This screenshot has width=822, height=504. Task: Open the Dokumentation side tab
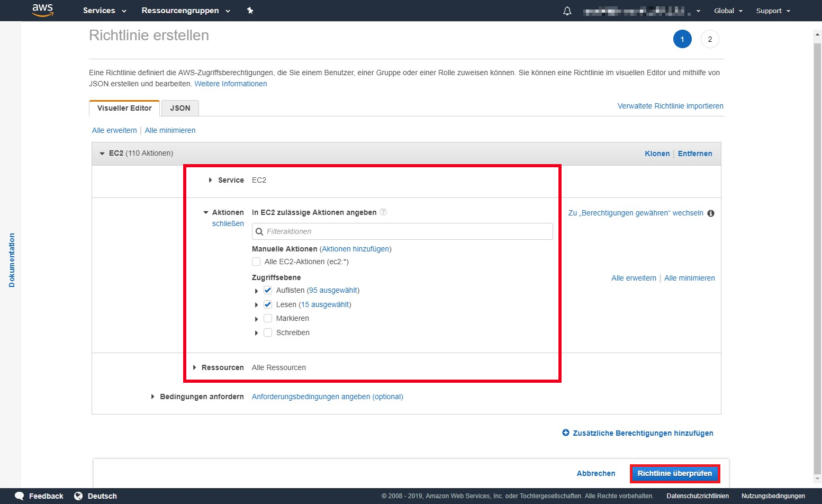(x=12, y=260)
